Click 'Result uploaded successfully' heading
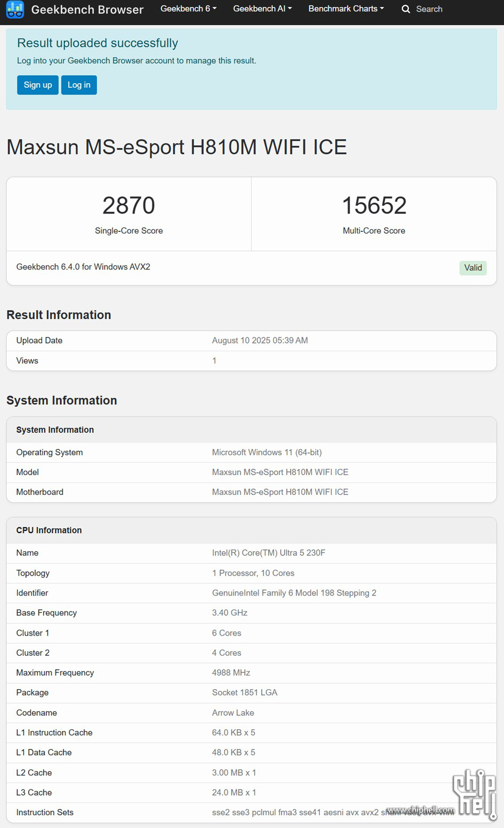Viewport: 504px width, 828px height. 98,43
